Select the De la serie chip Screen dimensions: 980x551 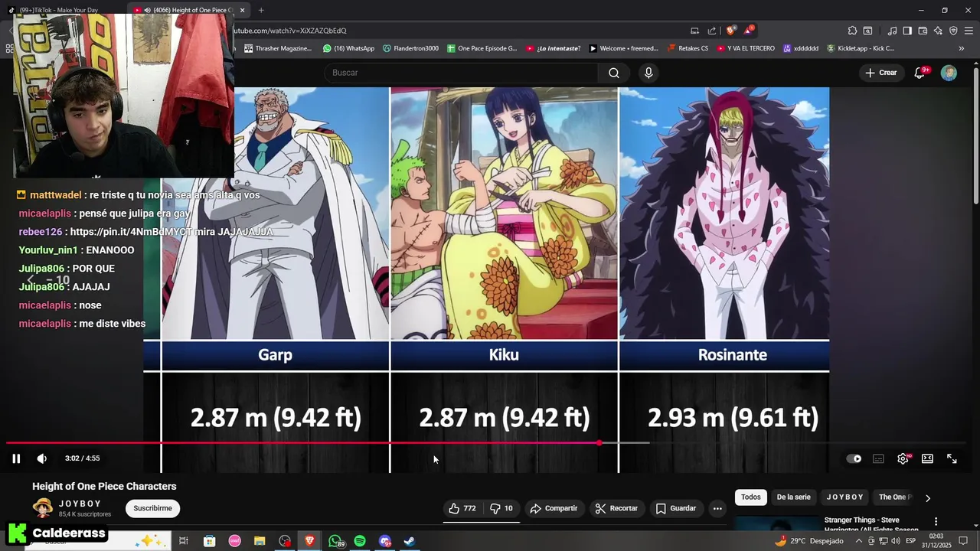793,497
